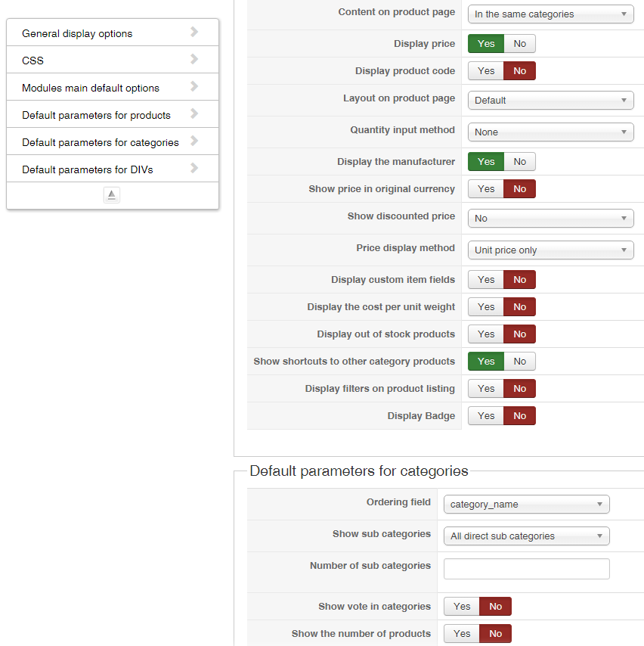This screenshot has width=644, height=646.
Task: Click the chevron beside Default parameters for DIVs
Action: point(194,168)
